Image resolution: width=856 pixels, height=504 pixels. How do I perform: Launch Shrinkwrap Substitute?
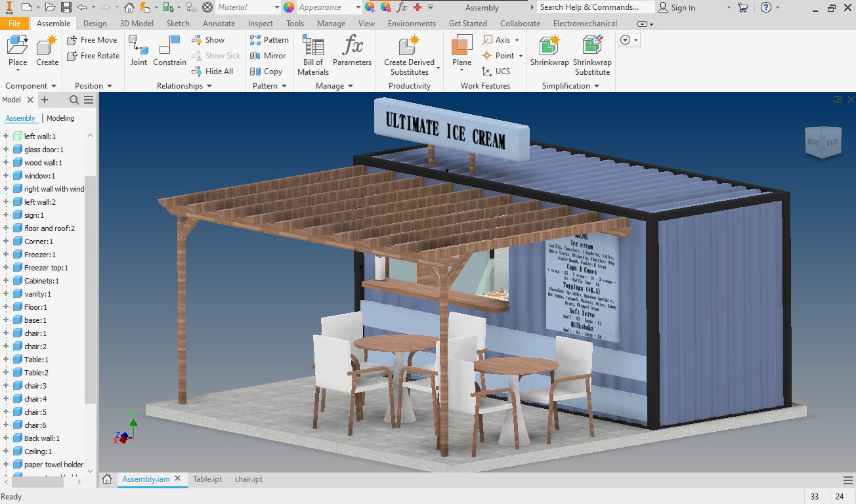[x=592, y=55]
